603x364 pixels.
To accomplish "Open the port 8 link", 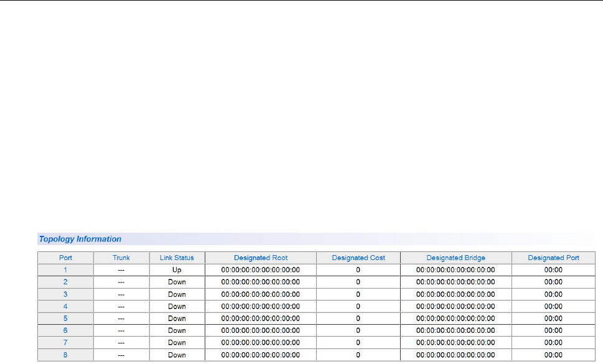I will coord(65,355).
